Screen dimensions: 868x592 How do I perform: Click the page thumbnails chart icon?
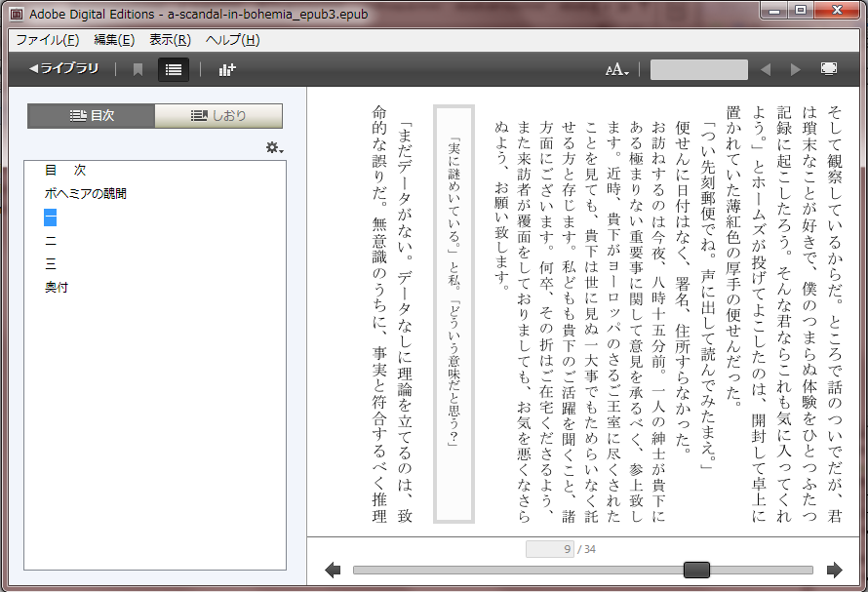[x=227, y=69]
